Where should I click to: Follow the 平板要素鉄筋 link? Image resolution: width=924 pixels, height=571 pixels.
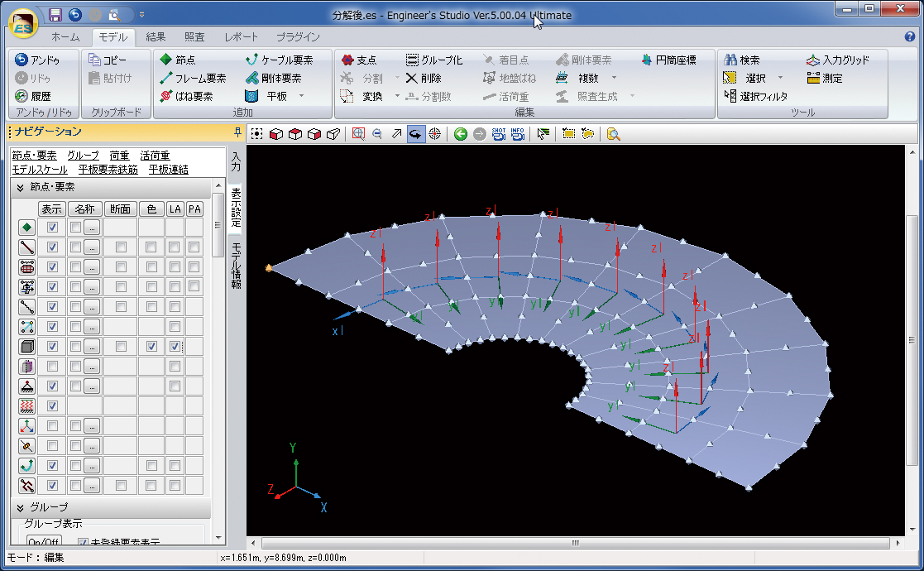(108, 170)
